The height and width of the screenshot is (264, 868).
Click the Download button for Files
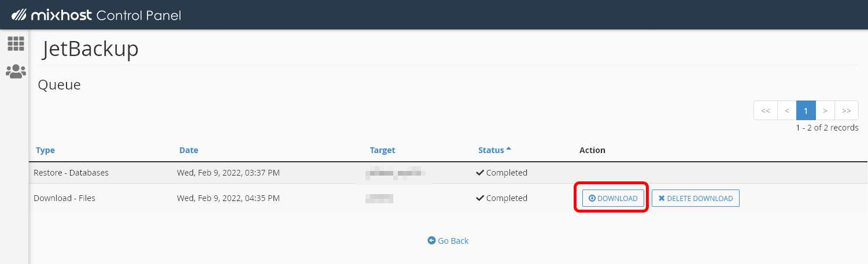click(x=613, y=198)
